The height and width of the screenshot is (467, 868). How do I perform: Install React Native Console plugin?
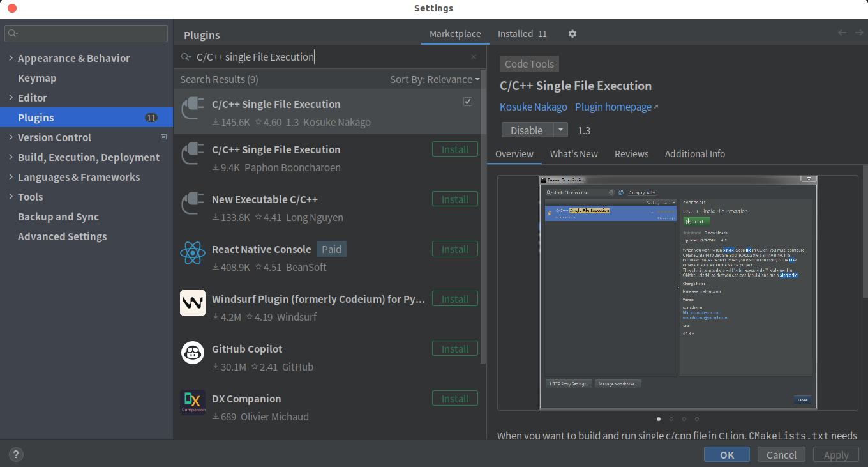point(455,249)
